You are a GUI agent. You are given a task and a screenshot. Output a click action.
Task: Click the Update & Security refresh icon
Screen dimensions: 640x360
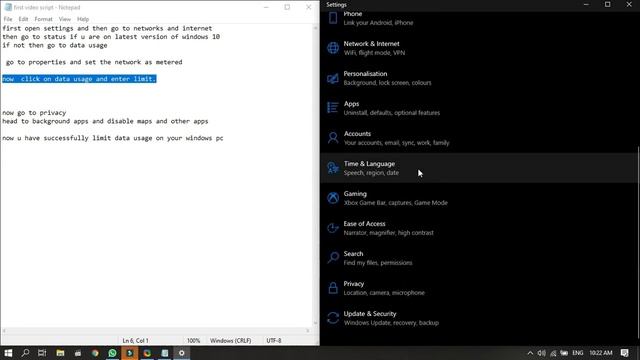333,318
